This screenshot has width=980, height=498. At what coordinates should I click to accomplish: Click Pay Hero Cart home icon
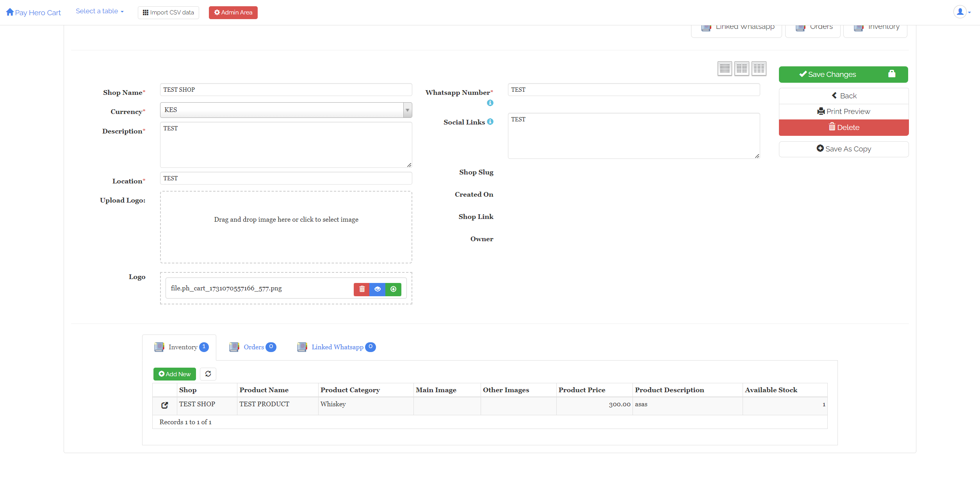pyautogui.click(x=10, y=12)
